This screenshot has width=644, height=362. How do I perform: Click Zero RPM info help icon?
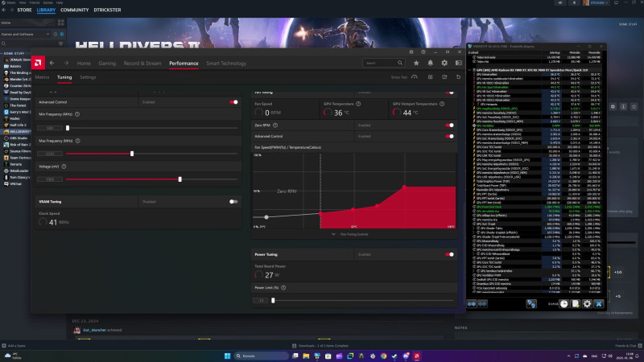[275, 125]
